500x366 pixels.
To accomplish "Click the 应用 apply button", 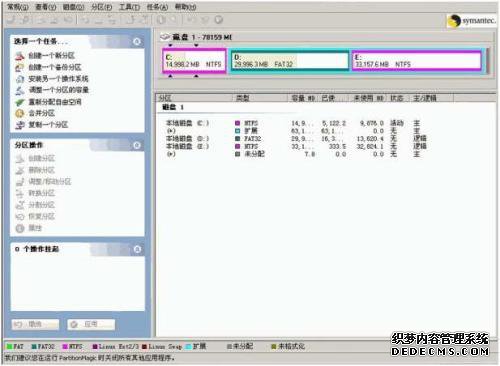I will tap(91, 324).
